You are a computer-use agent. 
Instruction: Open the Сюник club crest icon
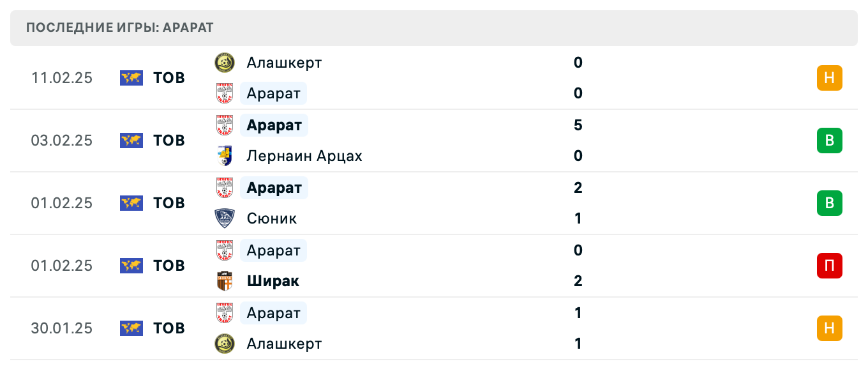click(223, 218)
